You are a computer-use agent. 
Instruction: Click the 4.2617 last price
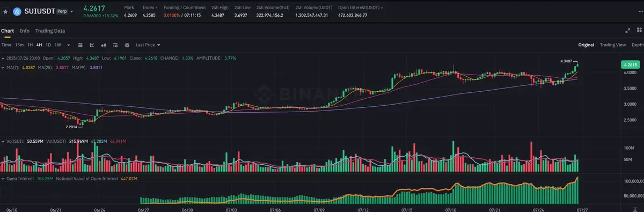click(x=94, y=8)
